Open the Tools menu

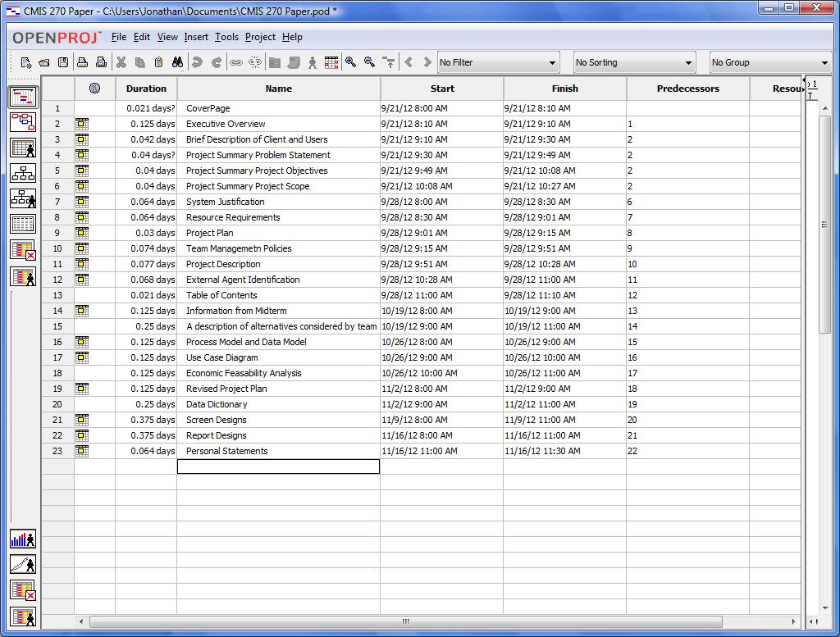[226, 37]
